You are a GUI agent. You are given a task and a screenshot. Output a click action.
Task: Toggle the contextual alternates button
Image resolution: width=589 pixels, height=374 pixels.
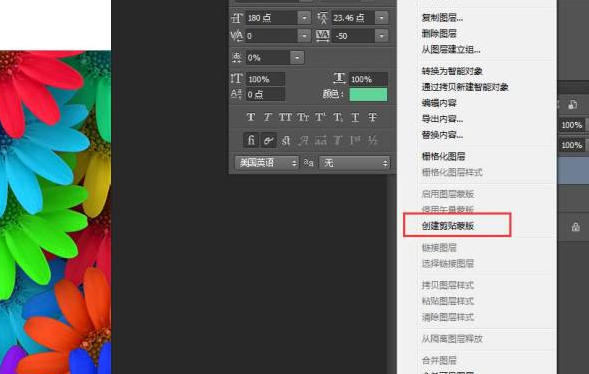(x=268, y=140)
